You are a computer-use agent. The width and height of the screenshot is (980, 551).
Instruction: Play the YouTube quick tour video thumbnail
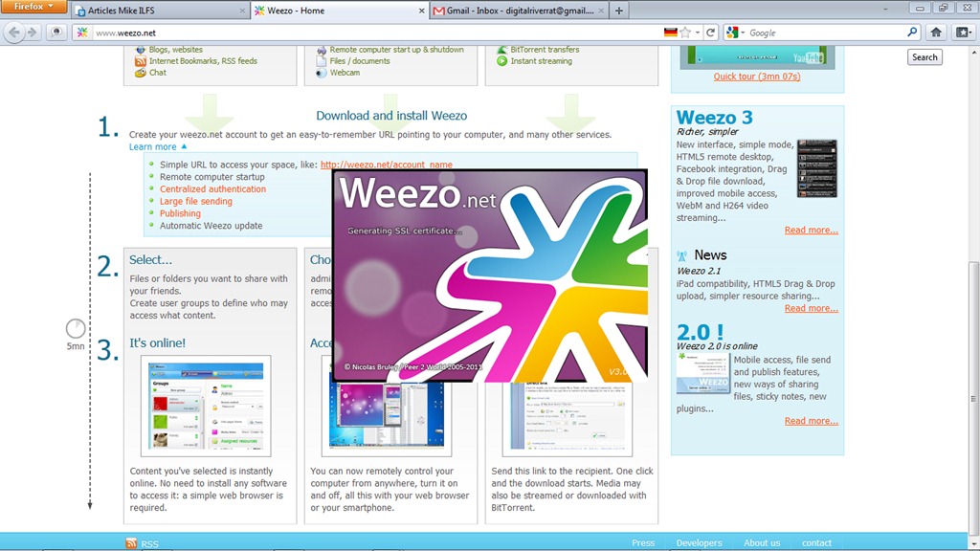coord(757,56)
